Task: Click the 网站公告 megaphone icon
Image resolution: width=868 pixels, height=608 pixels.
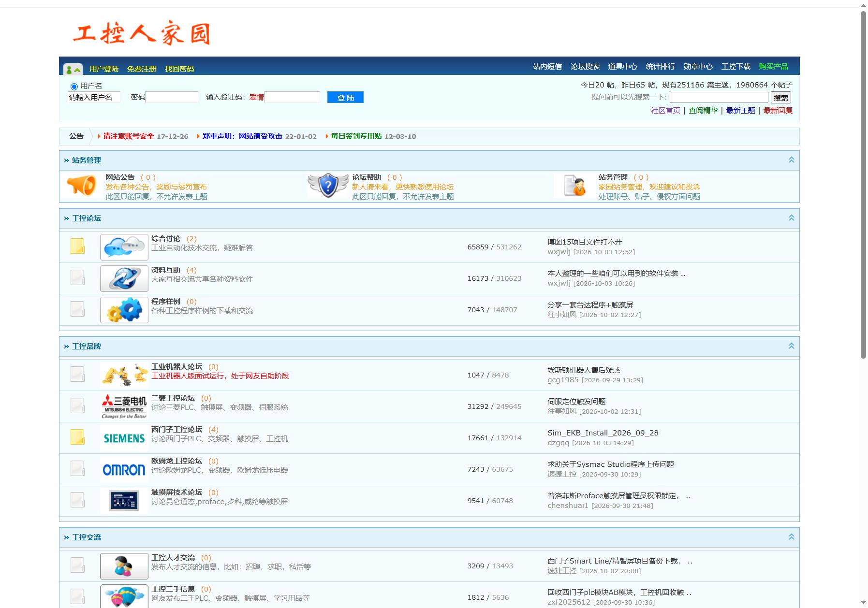Action: click(x=81, y=185)
